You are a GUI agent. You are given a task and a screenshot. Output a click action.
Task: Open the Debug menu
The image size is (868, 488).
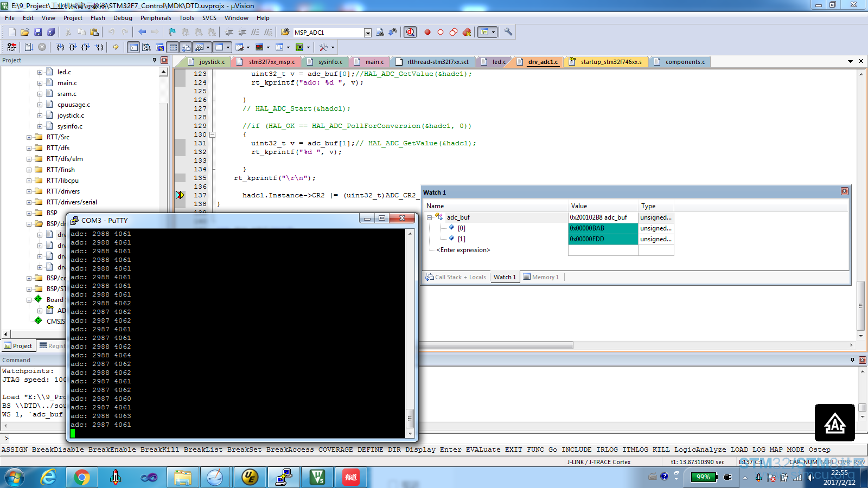(x=123, y=18)
